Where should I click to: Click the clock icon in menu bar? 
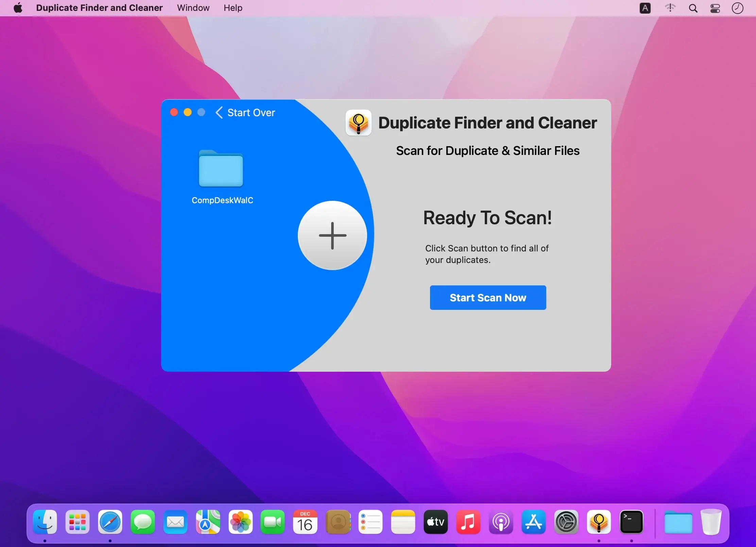tap(737, 8)
